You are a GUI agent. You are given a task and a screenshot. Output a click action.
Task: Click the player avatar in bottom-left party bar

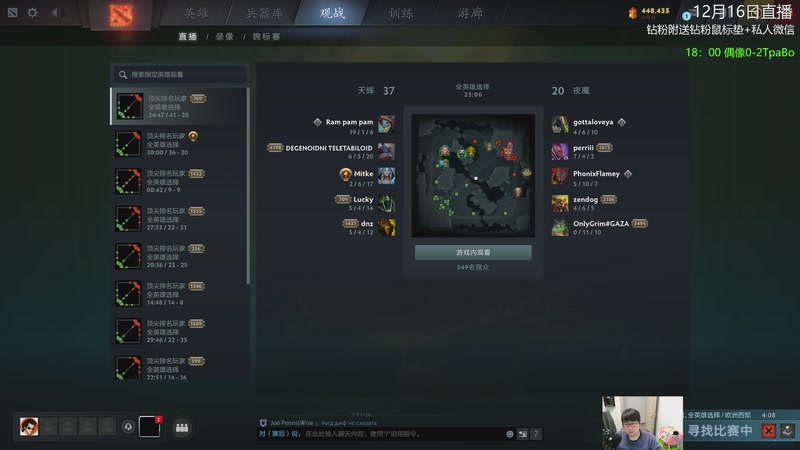(29, 427)
